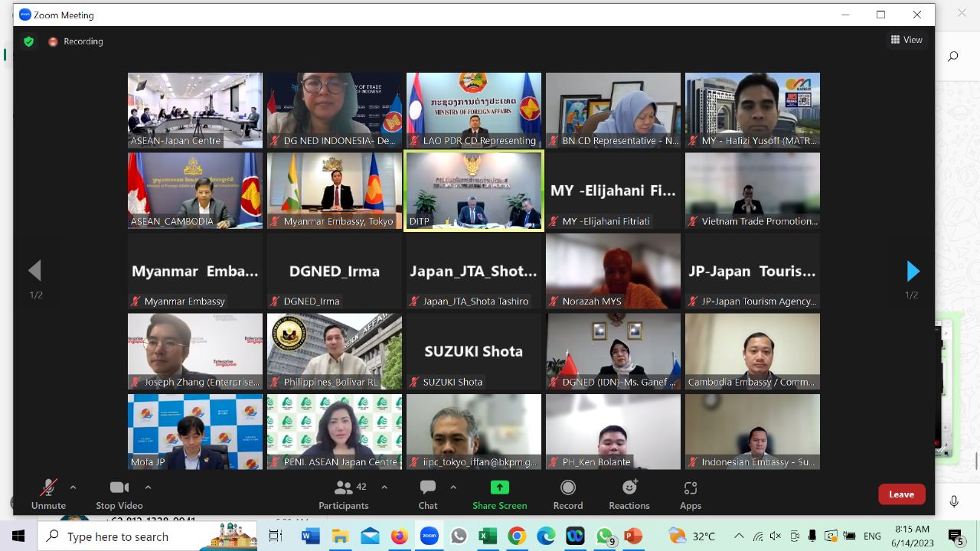This screenshot has height=551, width=980.
Task: Select Japan_JTA_Shota Tashiro tile
Action: tap(474, 271)
